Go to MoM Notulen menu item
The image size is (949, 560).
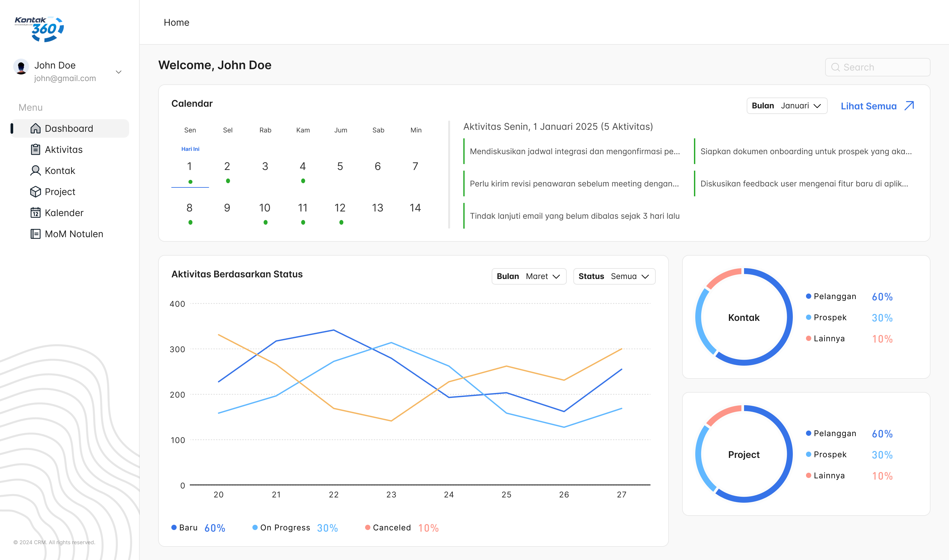click(74, 234)
